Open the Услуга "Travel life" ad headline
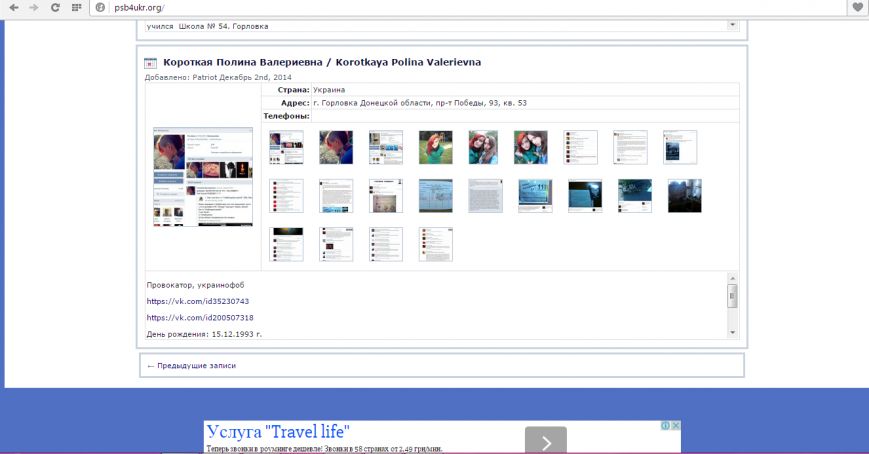The width and height of the screenshot is (869, 454). (278, 432)
